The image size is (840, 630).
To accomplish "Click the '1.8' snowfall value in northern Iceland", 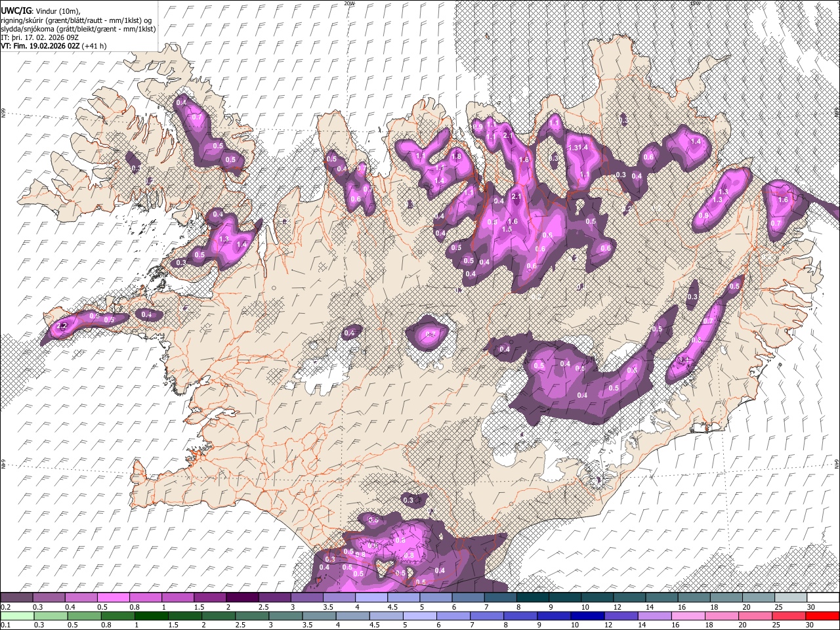I will pos(456,157).
